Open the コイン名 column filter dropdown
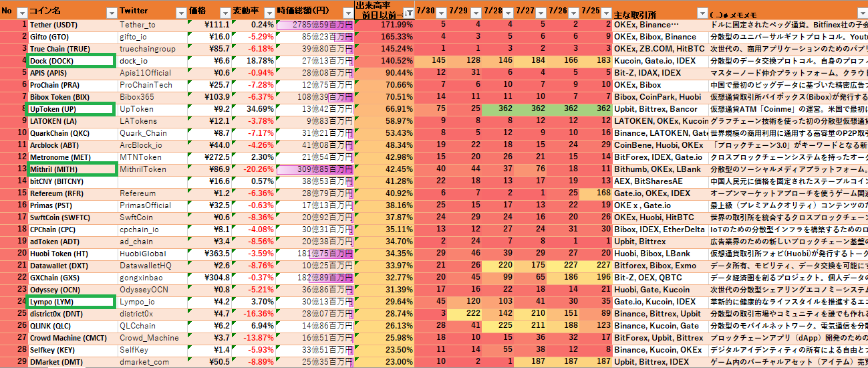Screen dimensions: 868x368 tap(111, 13)
